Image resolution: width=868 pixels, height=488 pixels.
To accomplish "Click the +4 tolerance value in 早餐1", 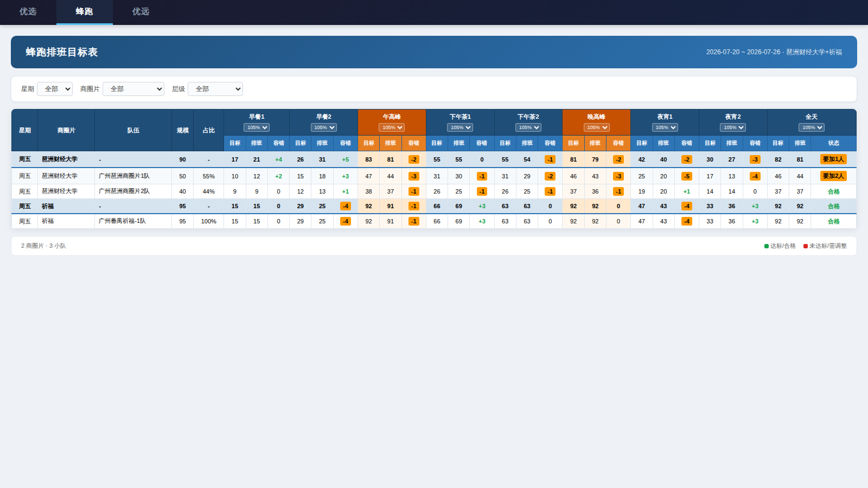I will (x=279, y=159).
